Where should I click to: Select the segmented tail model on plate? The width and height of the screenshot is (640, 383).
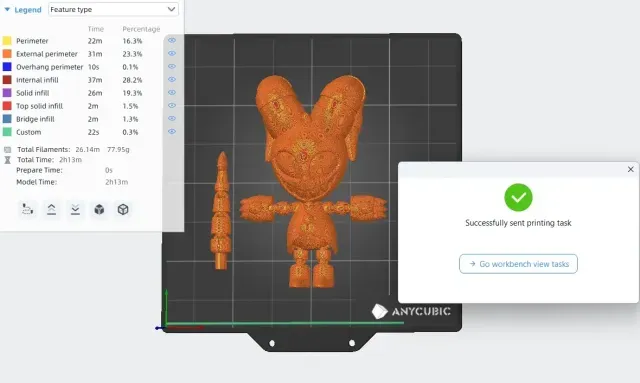coord(221,211)
